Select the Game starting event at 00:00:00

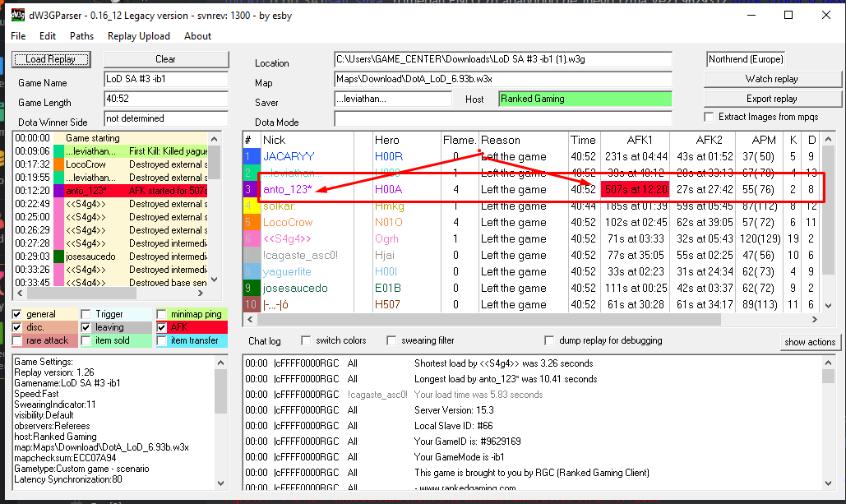(111, 138)
